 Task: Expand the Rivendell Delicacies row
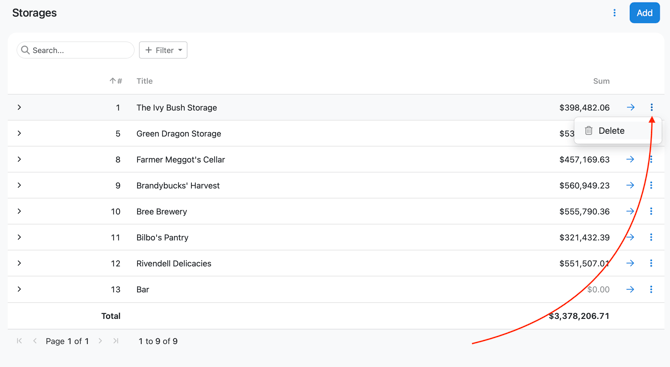(x=19, y=263)
